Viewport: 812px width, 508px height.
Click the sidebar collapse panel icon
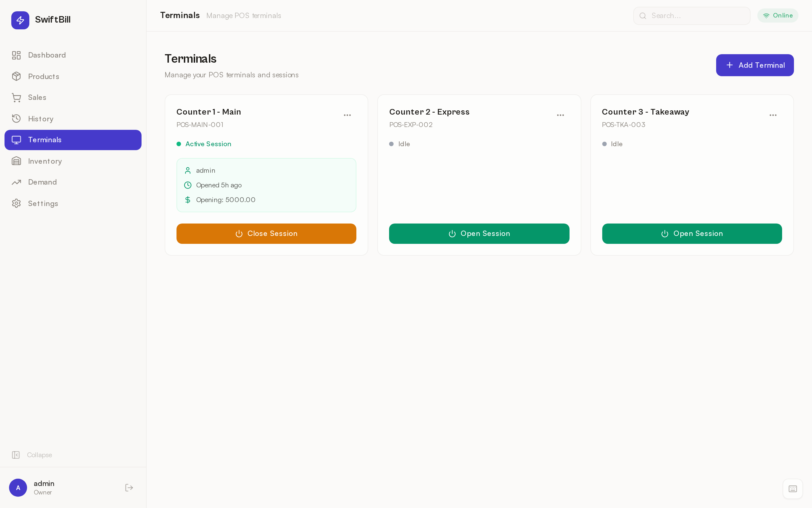[16, 455]
